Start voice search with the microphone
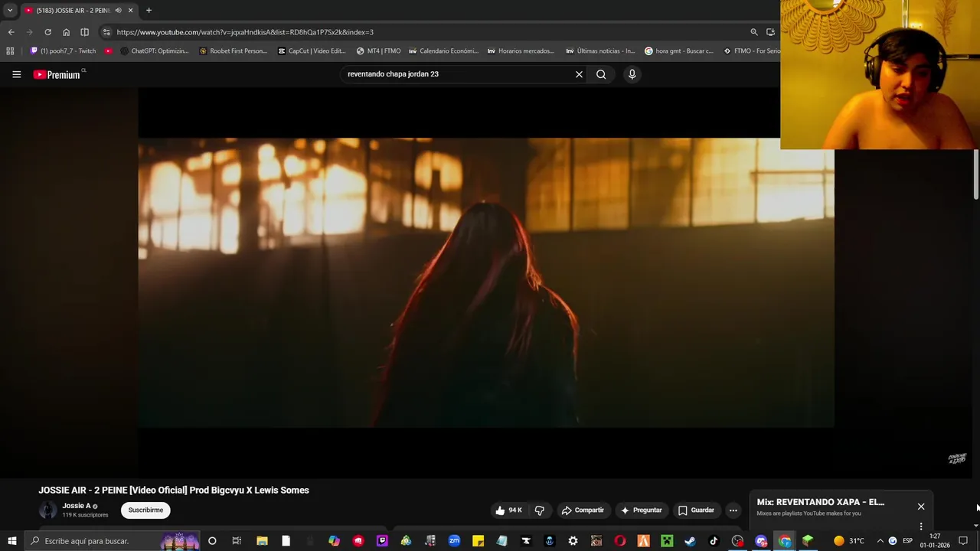The height and width of the screenshot is (551, 980). pyautogui.click(x=632, y=74)
